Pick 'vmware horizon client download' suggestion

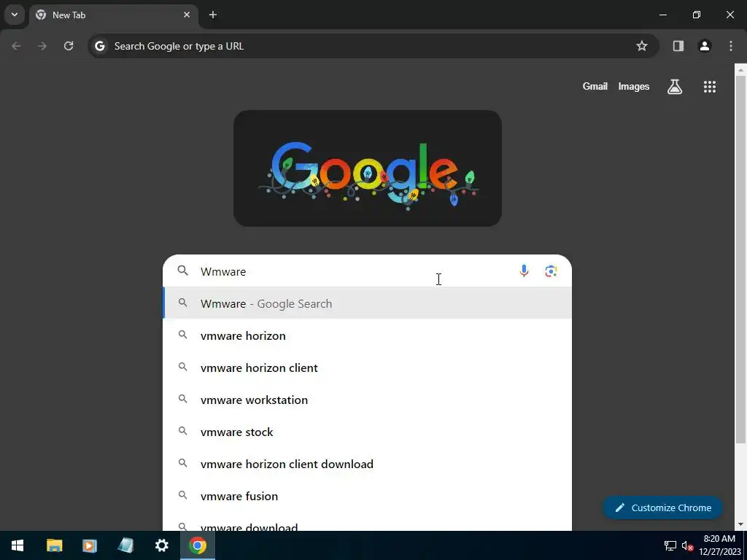pyautogui.click(x=368, y=464)
